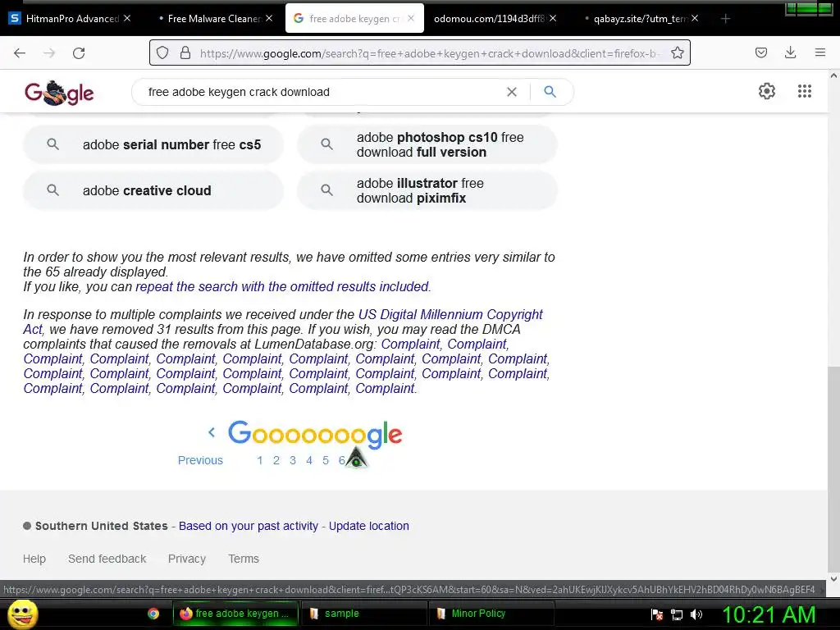Screen dimensions: 840x630
Task: Go to results page 1
Action: pos(260,460)
